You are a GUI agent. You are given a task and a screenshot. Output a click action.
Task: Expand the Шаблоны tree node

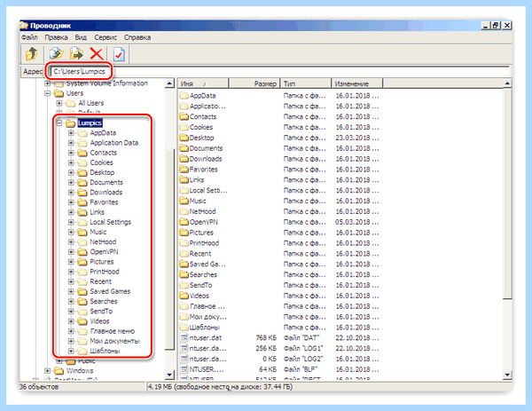click(x=71, y=351)
